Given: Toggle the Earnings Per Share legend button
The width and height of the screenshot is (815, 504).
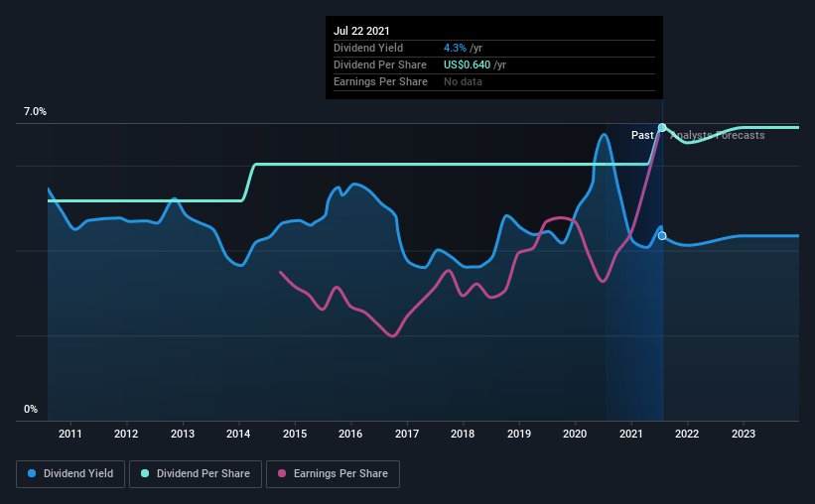Looking at the screenshot, I should tap(333, 474).
